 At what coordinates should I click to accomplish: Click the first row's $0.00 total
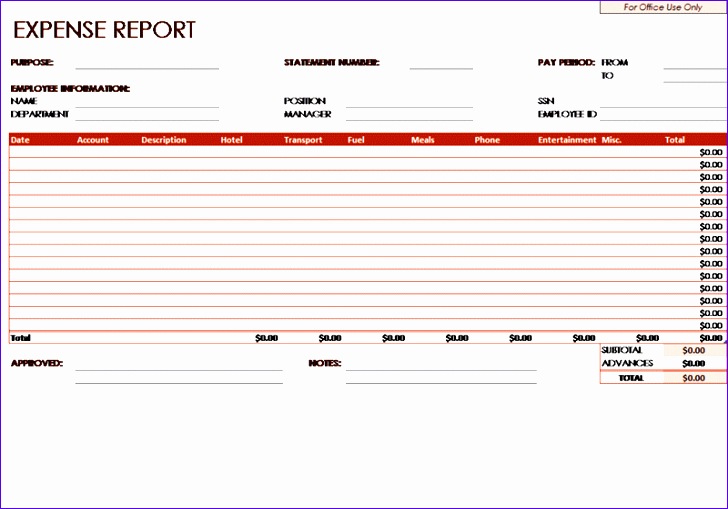(711, 152)
